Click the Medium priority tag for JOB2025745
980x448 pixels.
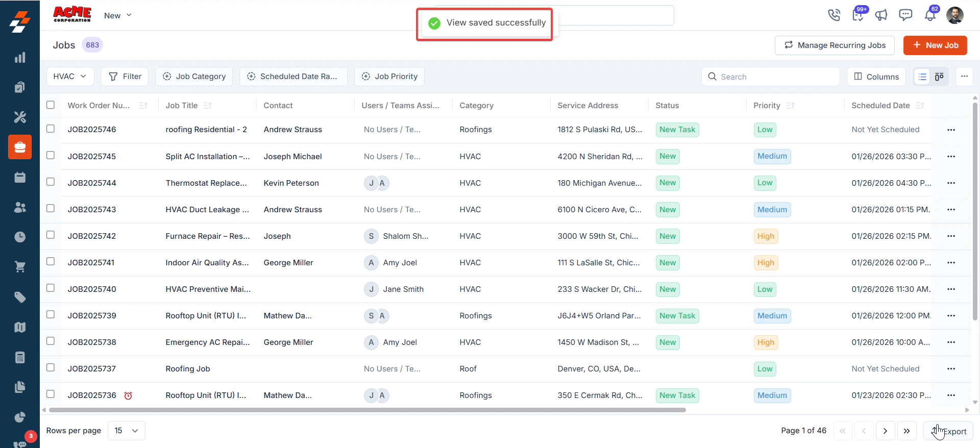pyautogui.click(x=772, y=156)
